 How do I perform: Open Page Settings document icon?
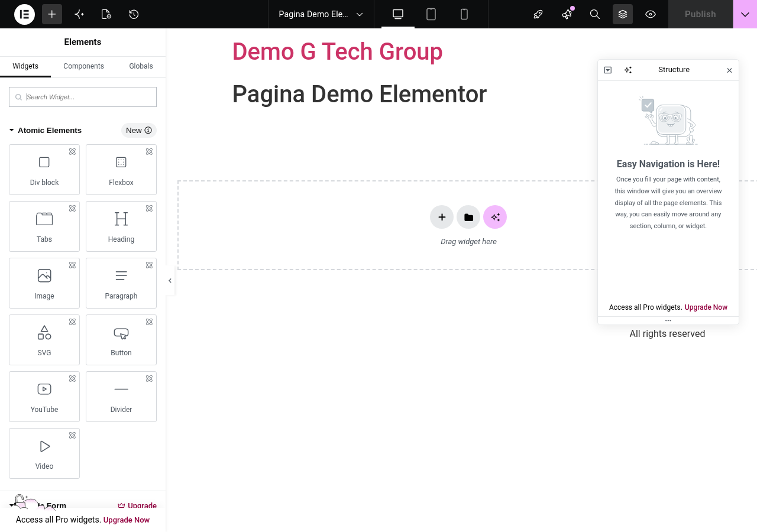tap(106, 14)
